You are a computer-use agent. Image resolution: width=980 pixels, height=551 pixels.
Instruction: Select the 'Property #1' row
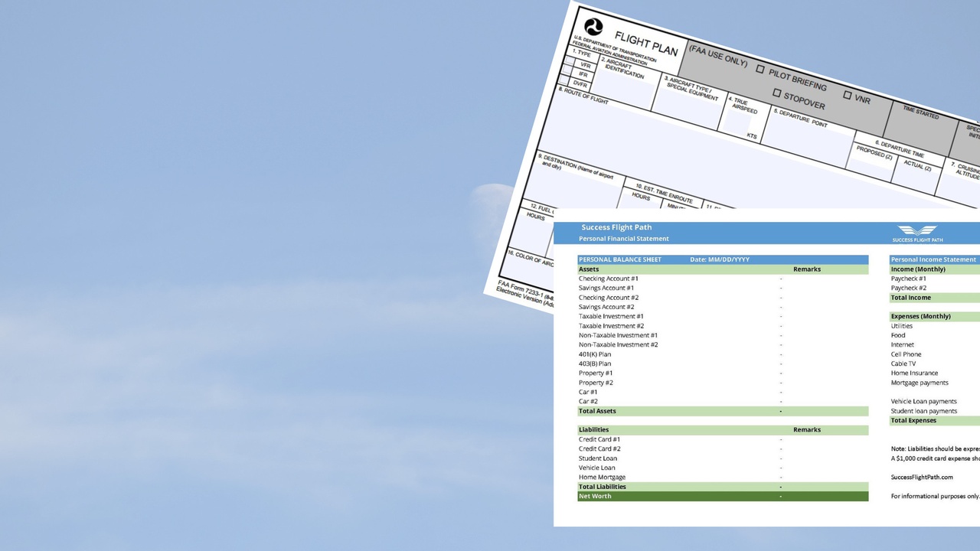click(723, 373)
